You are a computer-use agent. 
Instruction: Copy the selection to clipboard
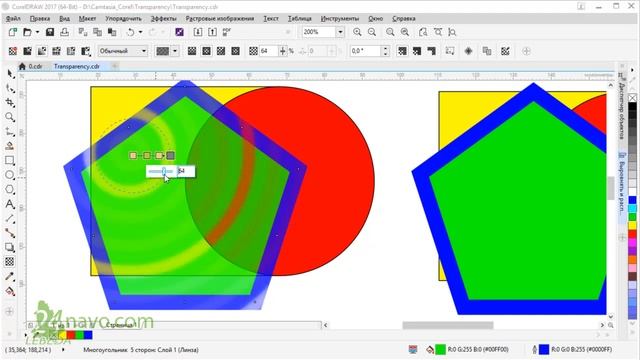click(98, 32)
